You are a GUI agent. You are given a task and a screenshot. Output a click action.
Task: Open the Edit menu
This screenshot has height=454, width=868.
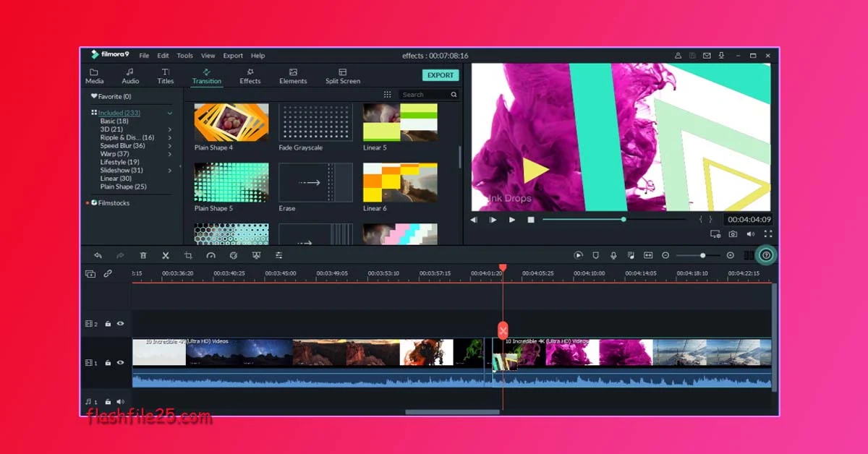163,56
